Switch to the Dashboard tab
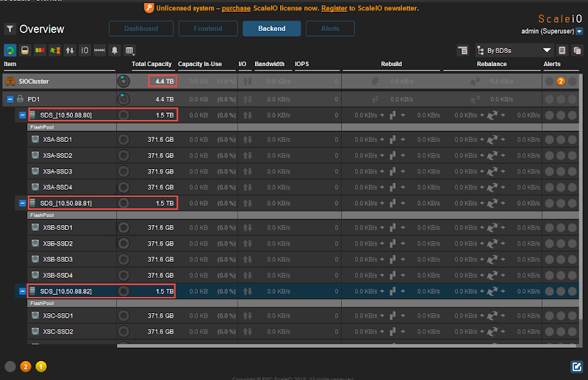Viewport: 588px width, 380px height. coord(141,29)
